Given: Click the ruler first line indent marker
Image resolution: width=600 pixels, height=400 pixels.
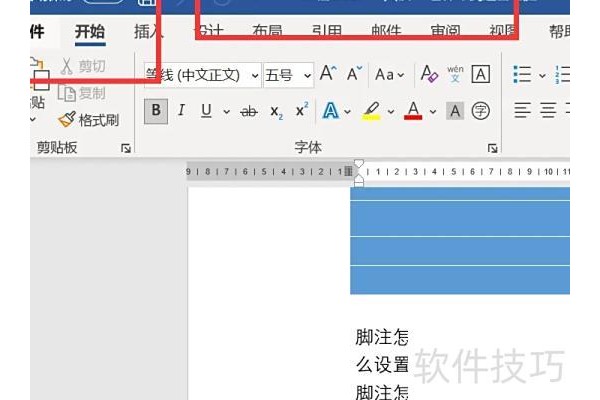Looking at the screenshot, I should 359,164.
